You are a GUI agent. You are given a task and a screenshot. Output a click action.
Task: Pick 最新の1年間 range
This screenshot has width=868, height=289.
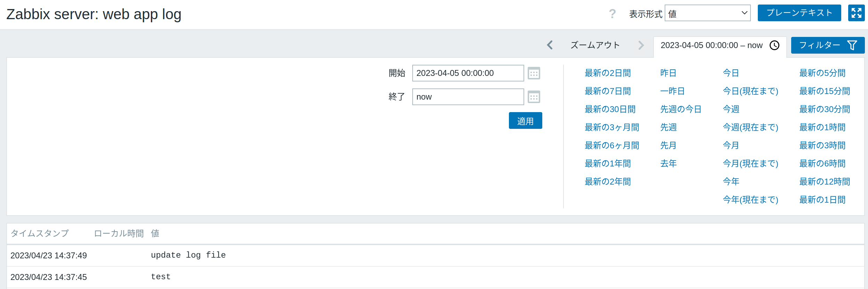click(x=608, y=164)
